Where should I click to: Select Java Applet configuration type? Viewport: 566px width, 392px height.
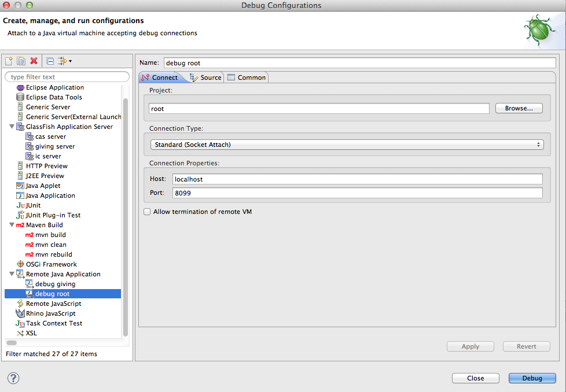43,186
